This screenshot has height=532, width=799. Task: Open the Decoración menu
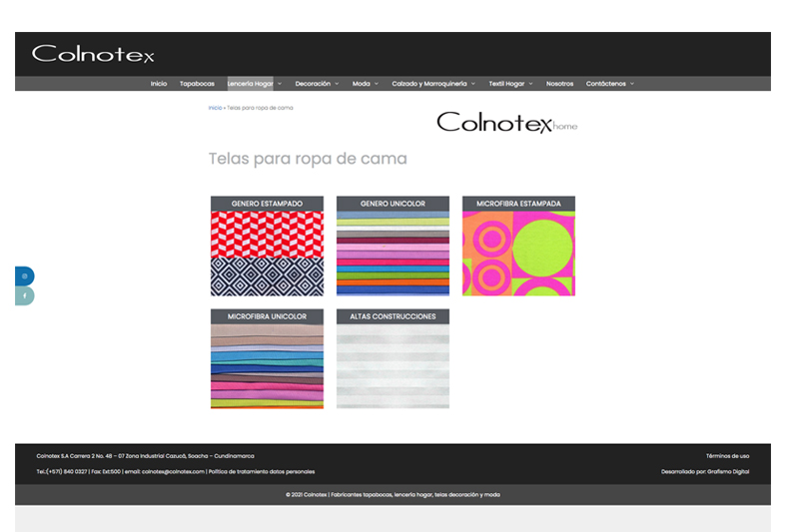[313, 84]
